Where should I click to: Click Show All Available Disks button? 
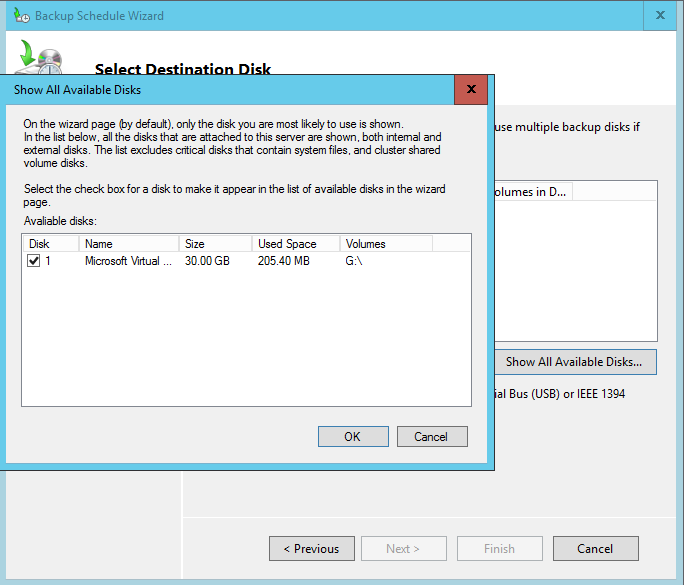coord(574,362)
